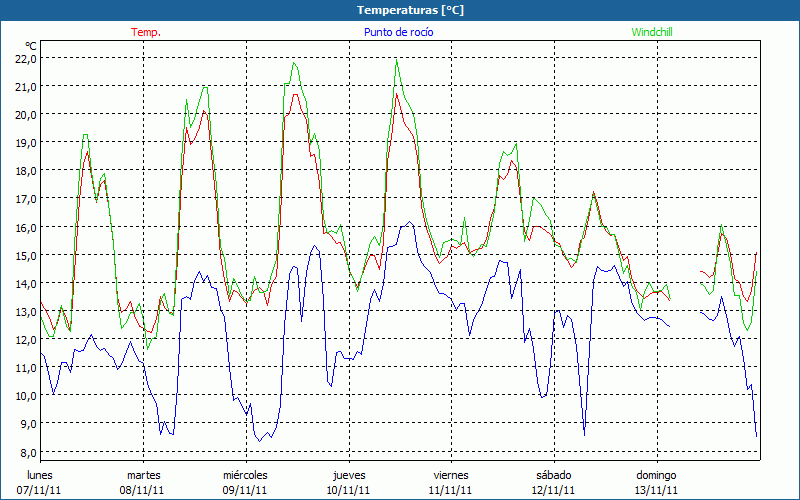Click the 8,0 y-axis value
800x500 pixels.
click(x=25, y=452)
